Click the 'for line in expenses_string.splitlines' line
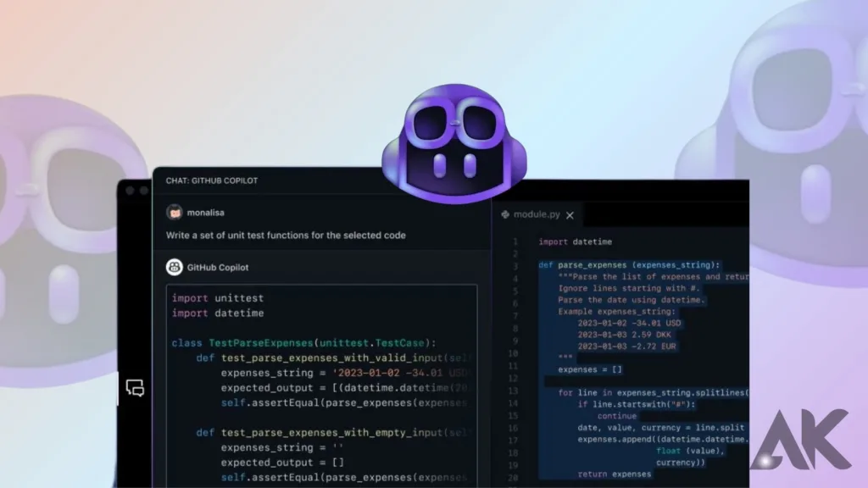 point(654,393)
